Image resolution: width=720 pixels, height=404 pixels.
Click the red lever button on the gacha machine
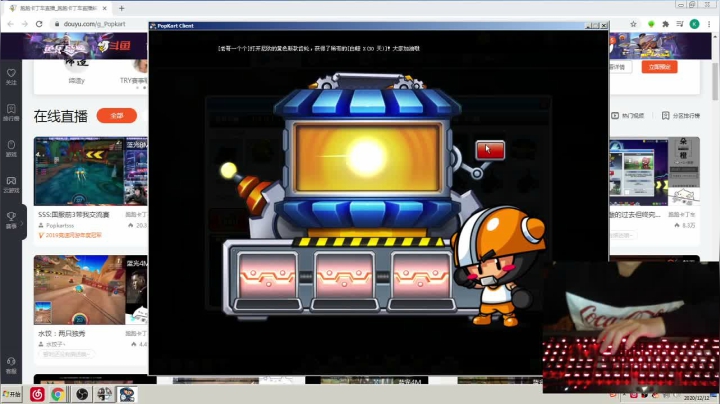[490, 150]
